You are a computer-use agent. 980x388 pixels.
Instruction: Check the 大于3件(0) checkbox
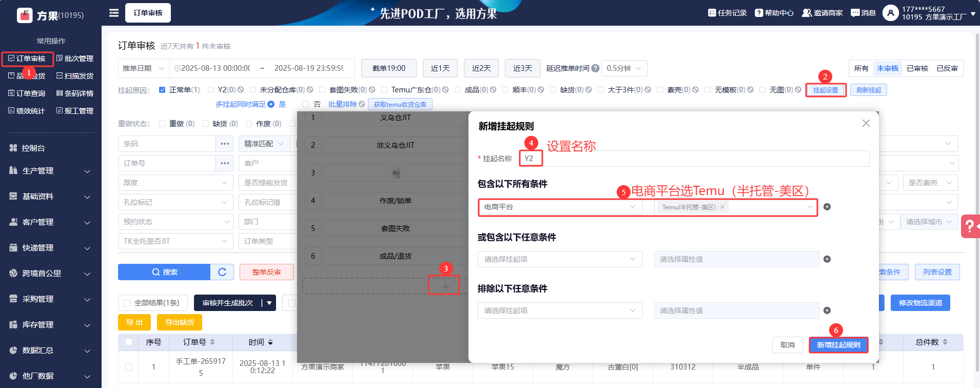[x=601, y=90]
